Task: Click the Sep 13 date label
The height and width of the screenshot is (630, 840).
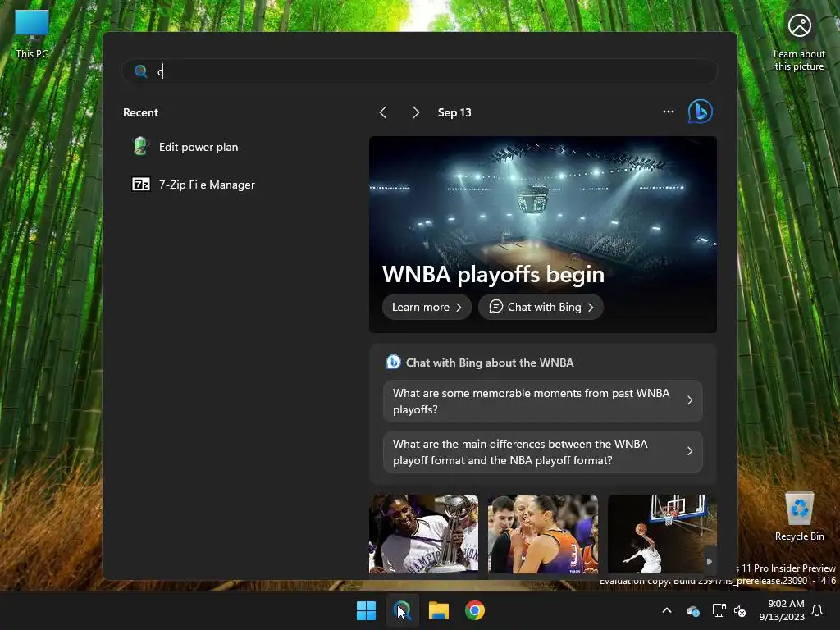Action: (454, 112)
